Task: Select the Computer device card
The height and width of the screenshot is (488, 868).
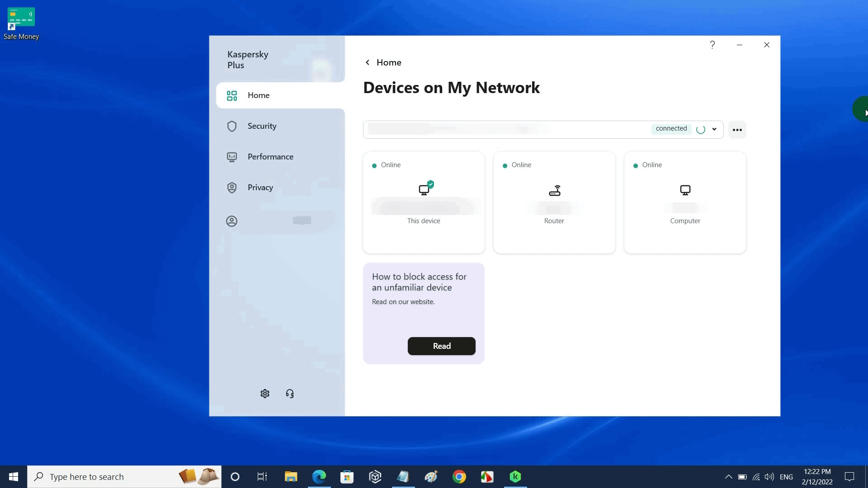Action: (x=685, y=202)
